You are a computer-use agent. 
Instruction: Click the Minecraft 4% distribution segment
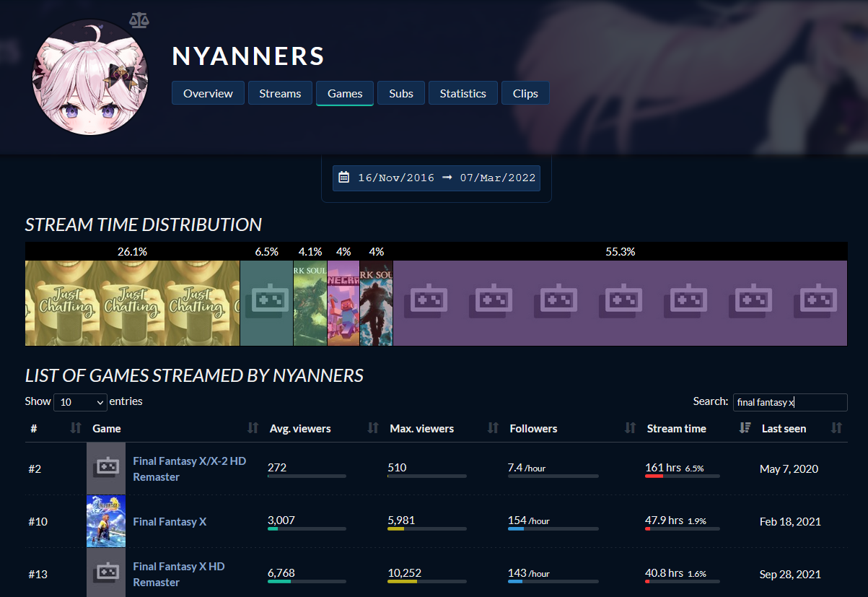343,303
